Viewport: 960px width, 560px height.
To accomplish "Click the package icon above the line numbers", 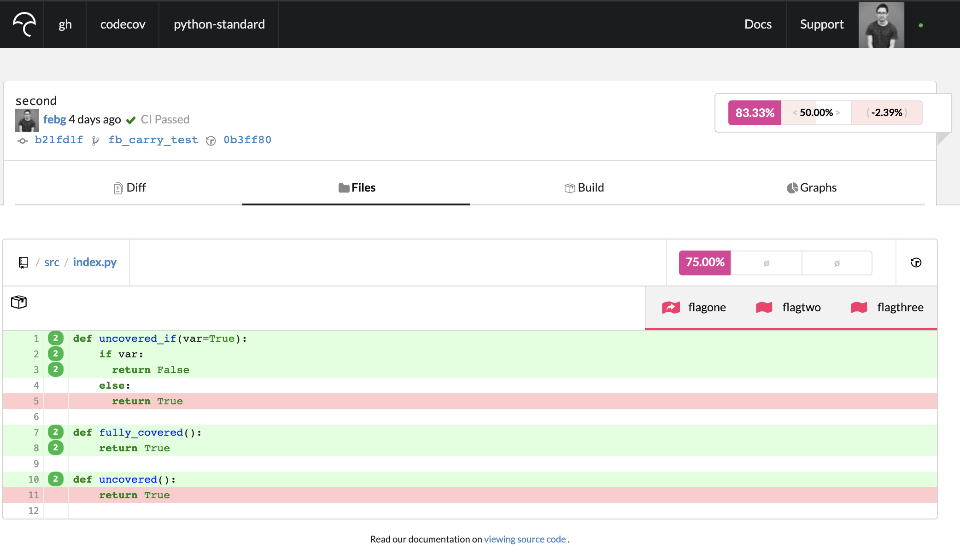I will [x=19, y=303].
